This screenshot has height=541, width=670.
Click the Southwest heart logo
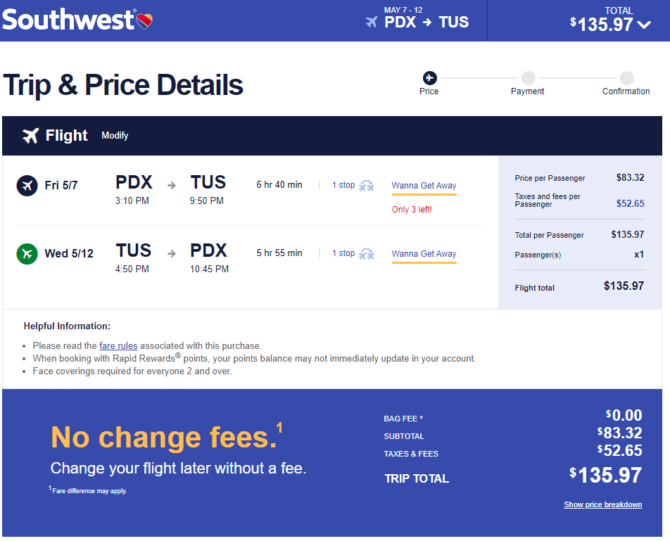coord(144,21)
